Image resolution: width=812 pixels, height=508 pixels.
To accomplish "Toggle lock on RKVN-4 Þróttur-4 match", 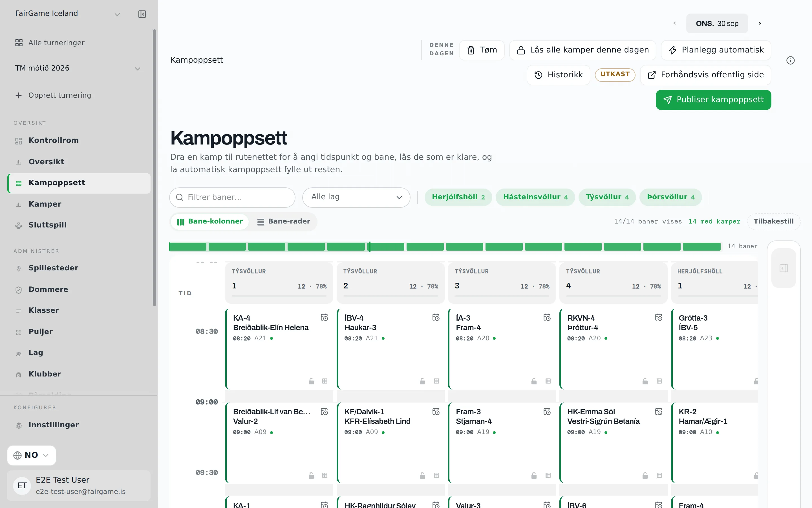I will [x=645, y=381].
